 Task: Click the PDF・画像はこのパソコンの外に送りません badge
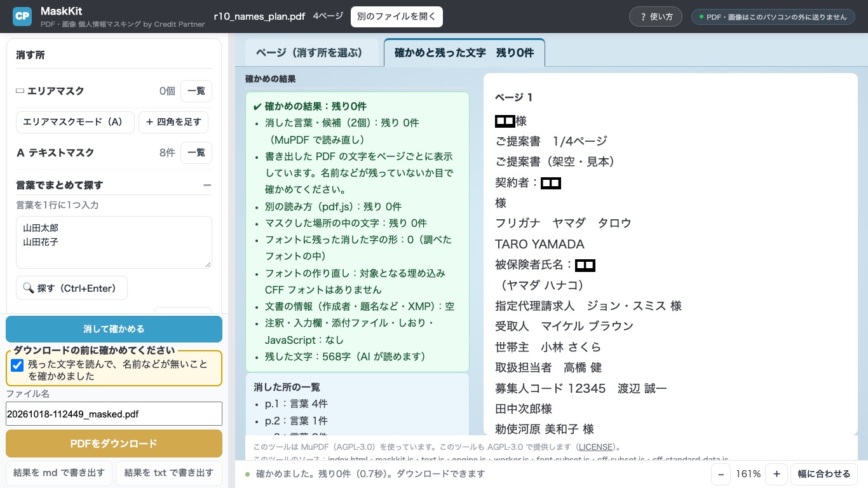click(773, 17)
